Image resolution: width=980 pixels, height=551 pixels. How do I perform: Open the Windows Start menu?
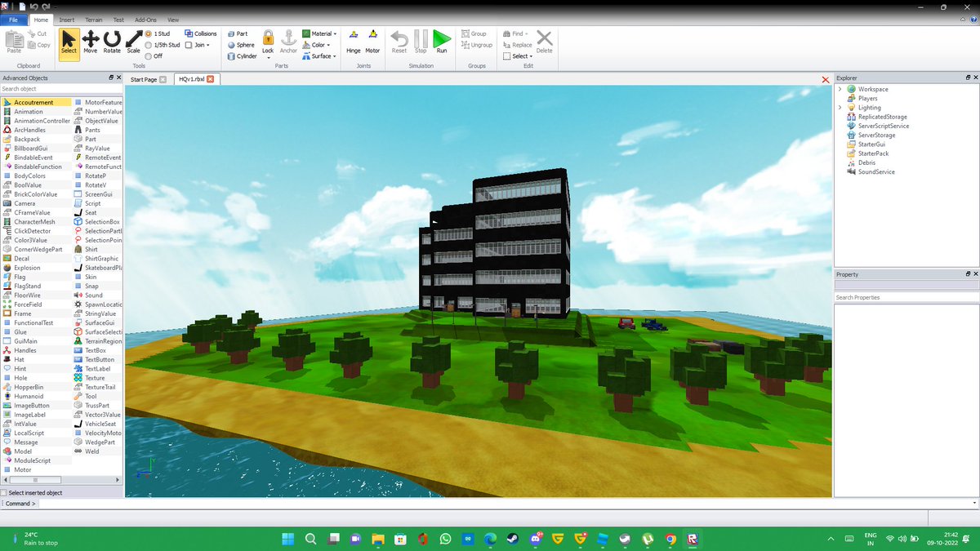pos(288,539)
